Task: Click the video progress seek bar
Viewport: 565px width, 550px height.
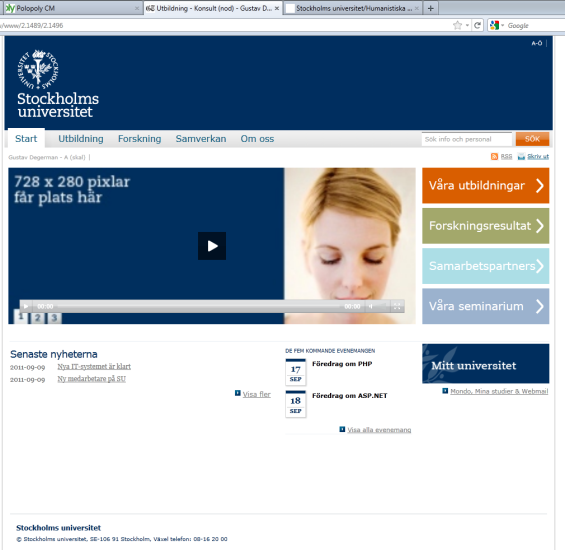Action: click(198, 306)
